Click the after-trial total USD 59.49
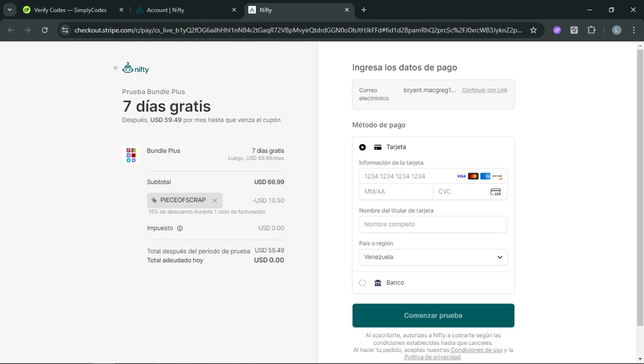Viewport: 644px width, 364px height. click(270, 250)
